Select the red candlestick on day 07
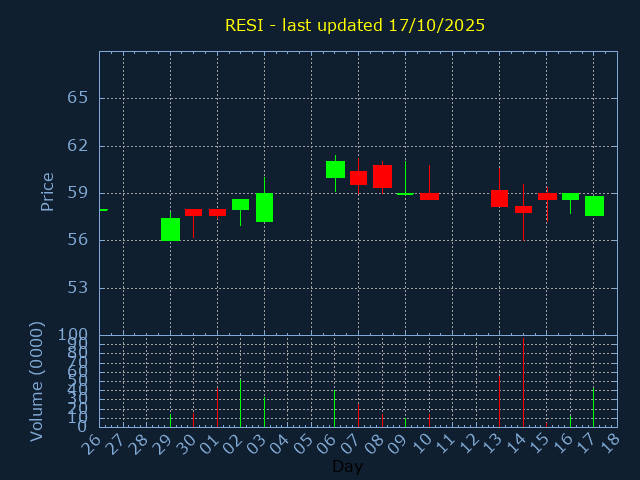640x480 pixels. click(x=358, y=178)
